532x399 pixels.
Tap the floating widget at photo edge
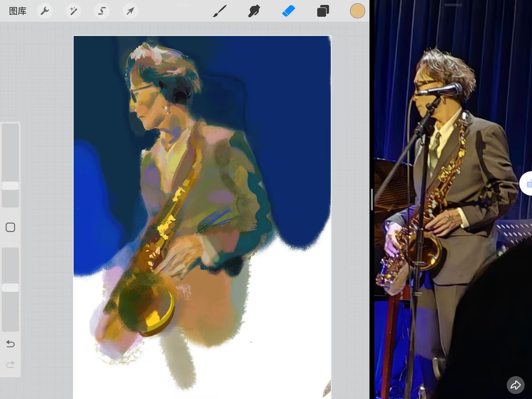pyautogui.click(x=527, y=183)
